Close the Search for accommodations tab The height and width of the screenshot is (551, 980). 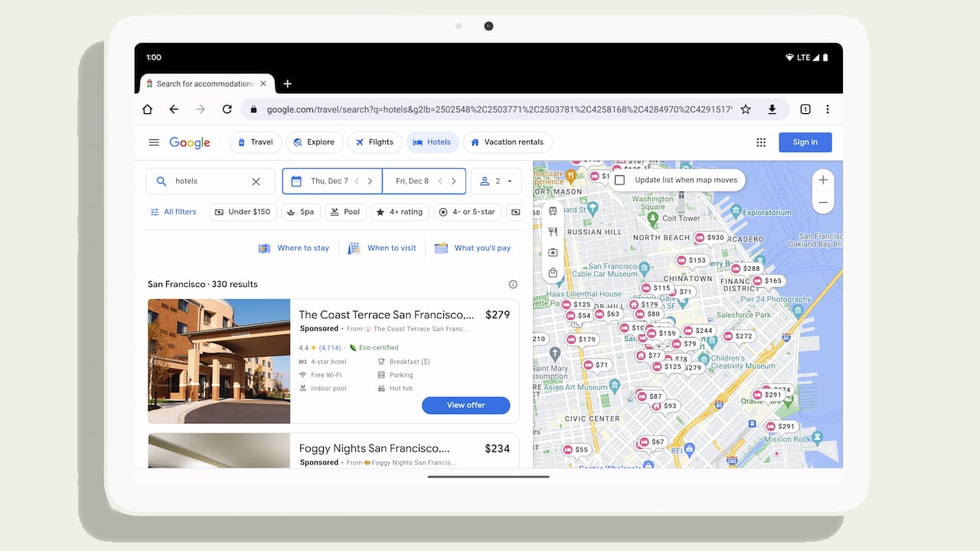263,83
